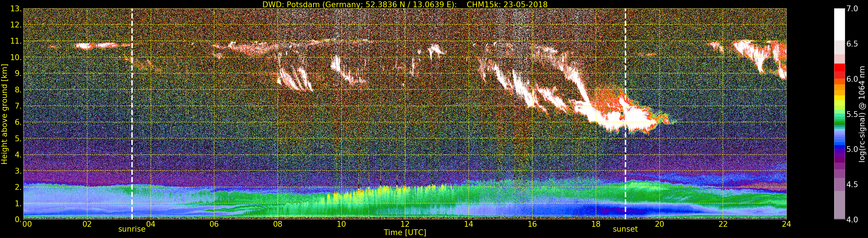Image resolution: width=868 pixels, height=238 pixels.
Task: Click the "12" time axis tick label
Action: click(x=405, y=224)
